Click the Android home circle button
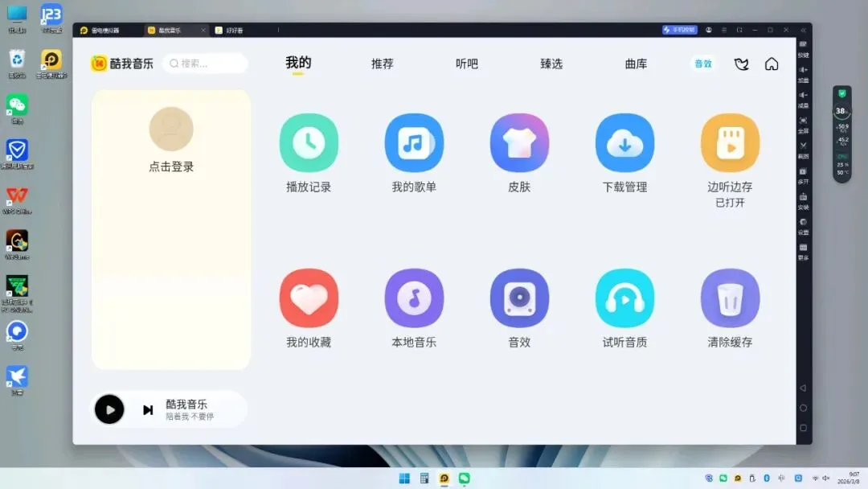The image size is (868, 489). click(x=803, y=408)
